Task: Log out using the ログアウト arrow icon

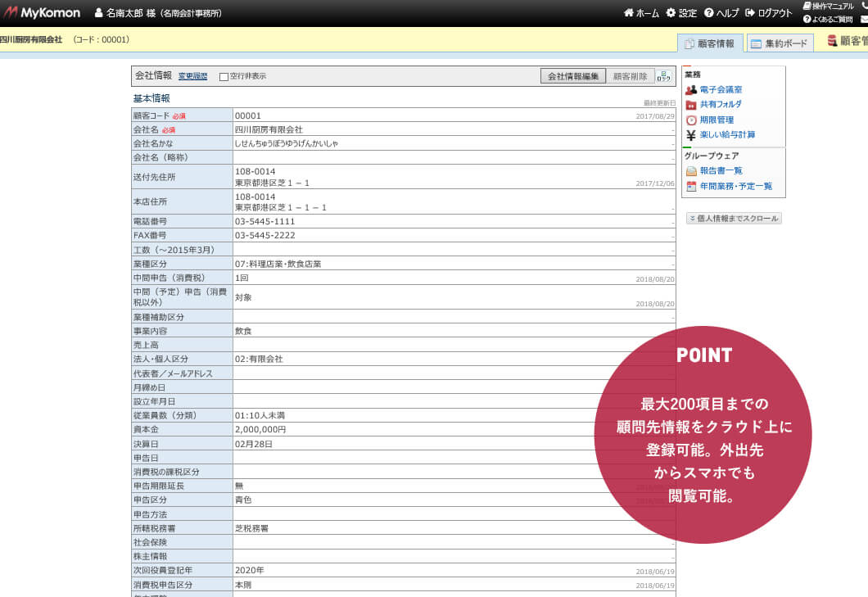Action: [x=749, y=12]
